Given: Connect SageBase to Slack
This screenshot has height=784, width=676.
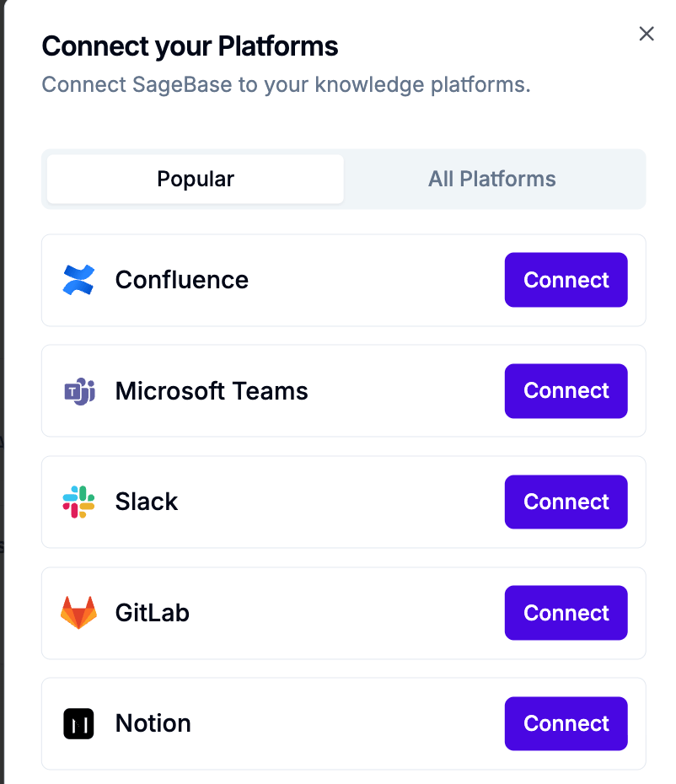Looking at the screenshot, I should point(566,502).
